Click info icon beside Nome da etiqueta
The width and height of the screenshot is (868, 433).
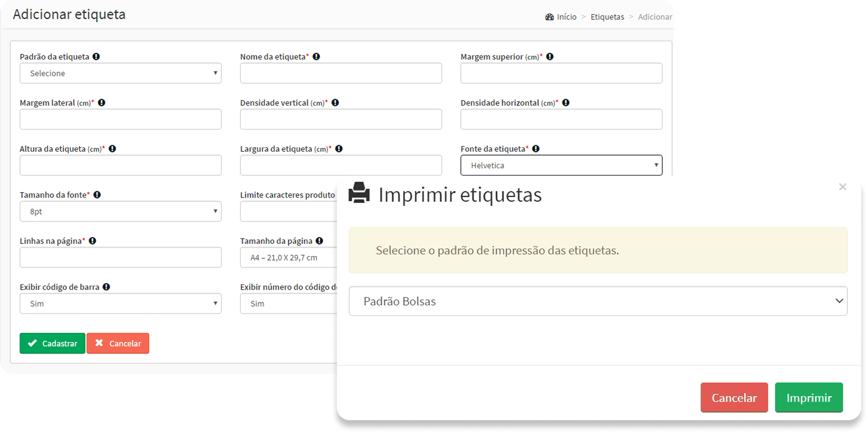coord(316,56)
